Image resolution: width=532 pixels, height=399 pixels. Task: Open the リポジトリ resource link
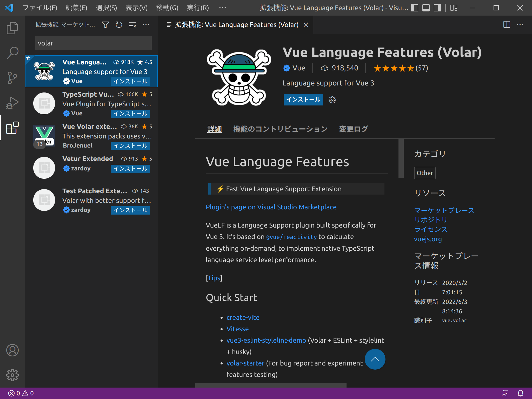coord(431,220)
